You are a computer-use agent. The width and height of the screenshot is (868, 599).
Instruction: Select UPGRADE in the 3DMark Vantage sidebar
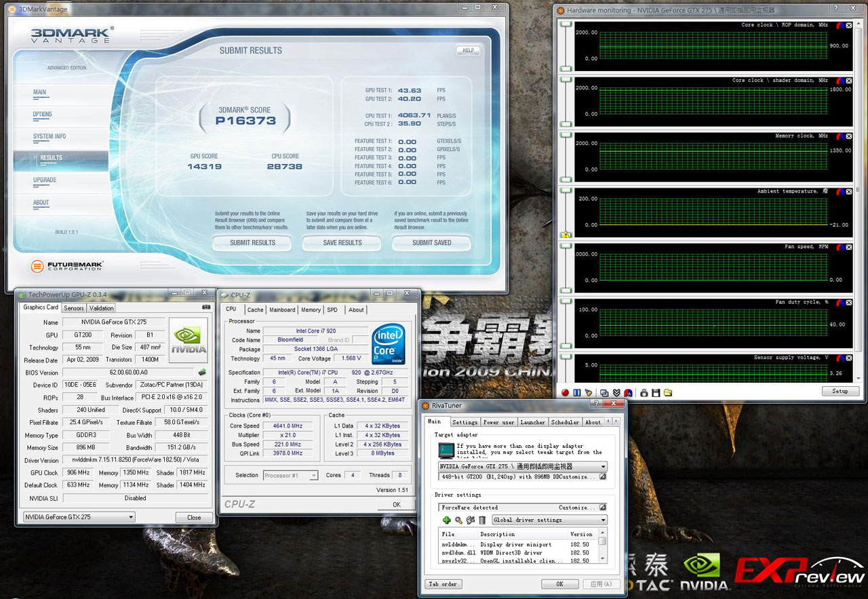[x=45, y=180]
